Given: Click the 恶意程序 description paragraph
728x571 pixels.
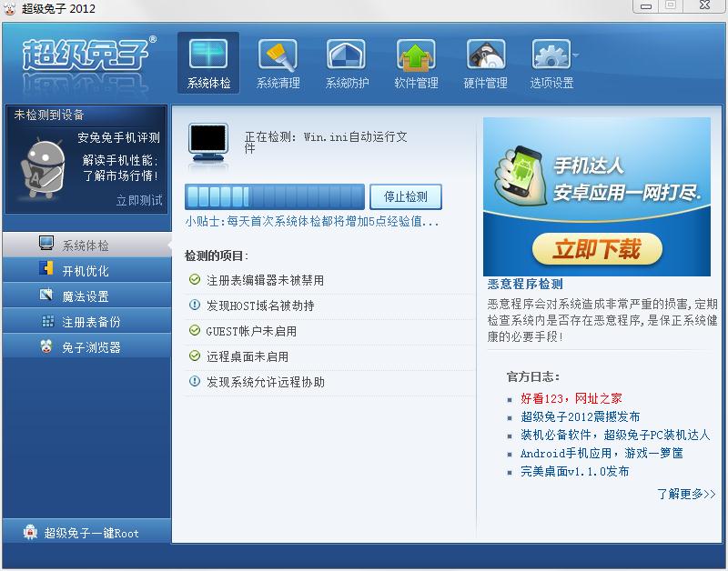Looking at the screenshot, I should coord(602,320).
